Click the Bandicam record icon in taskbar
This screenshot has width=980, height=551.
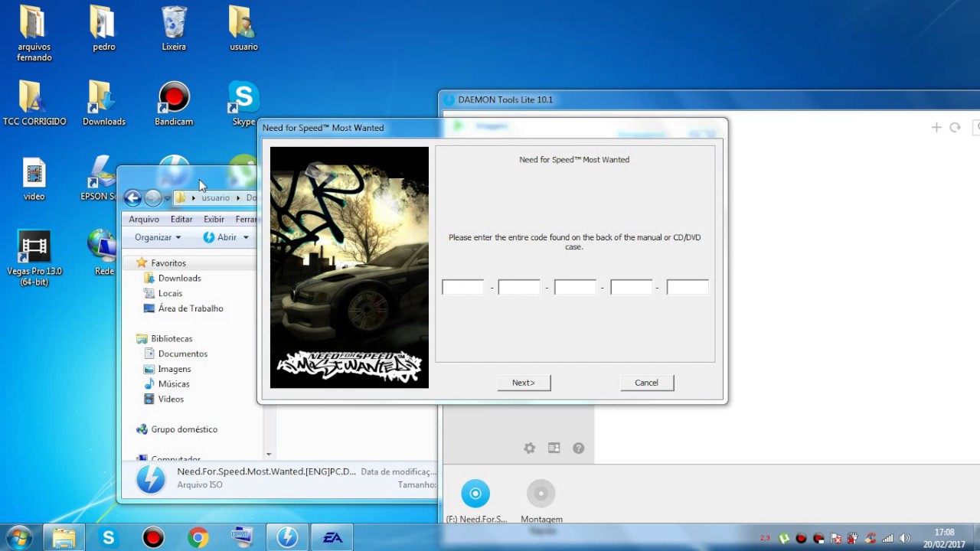pyautogui.click(x=153, y=537)
